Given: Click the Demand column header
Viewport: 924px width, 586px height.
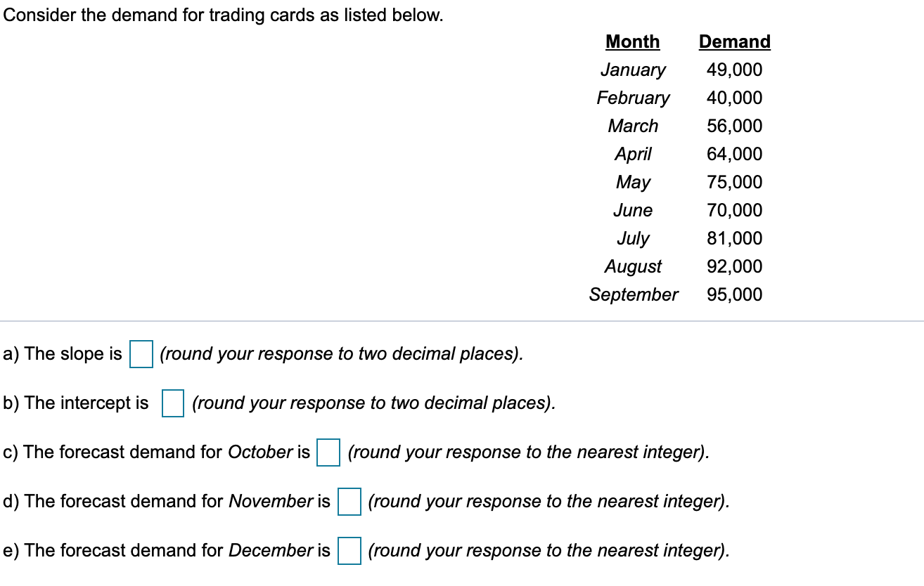Looking at the screenshot, I should tap(733, 41).
